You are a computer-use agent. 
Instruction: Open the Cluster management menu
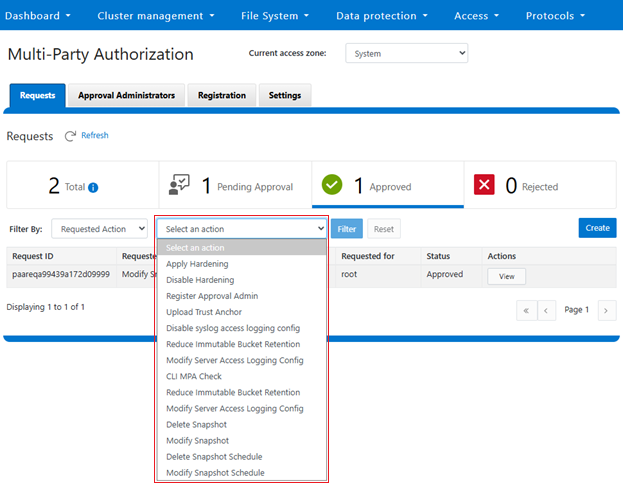[156, 16]
